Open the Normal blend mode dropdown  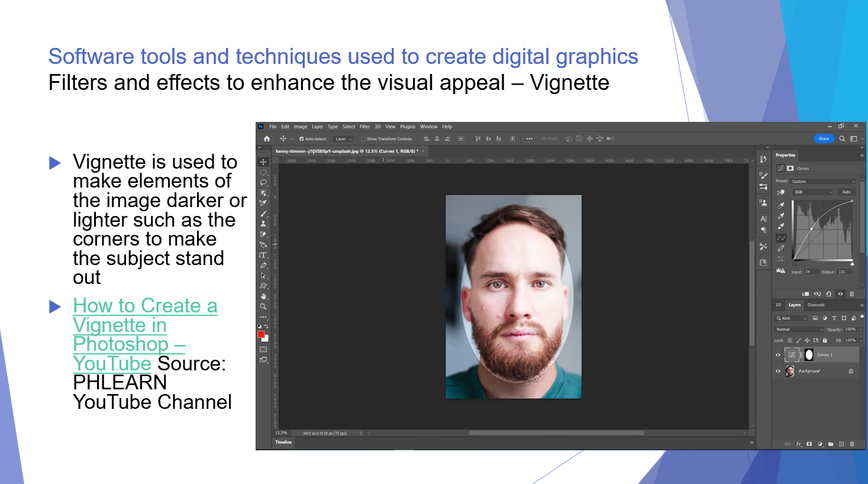tap(799, 330)
